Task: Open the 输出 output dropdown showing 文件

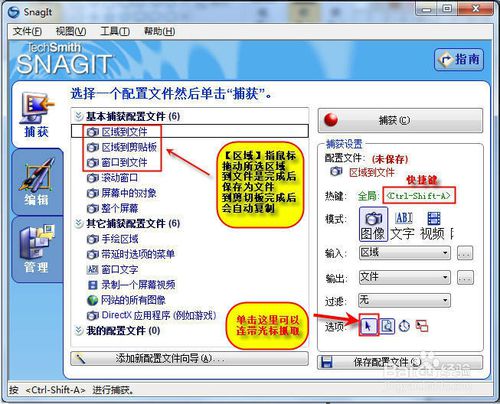Action: (x=405, y=277)
